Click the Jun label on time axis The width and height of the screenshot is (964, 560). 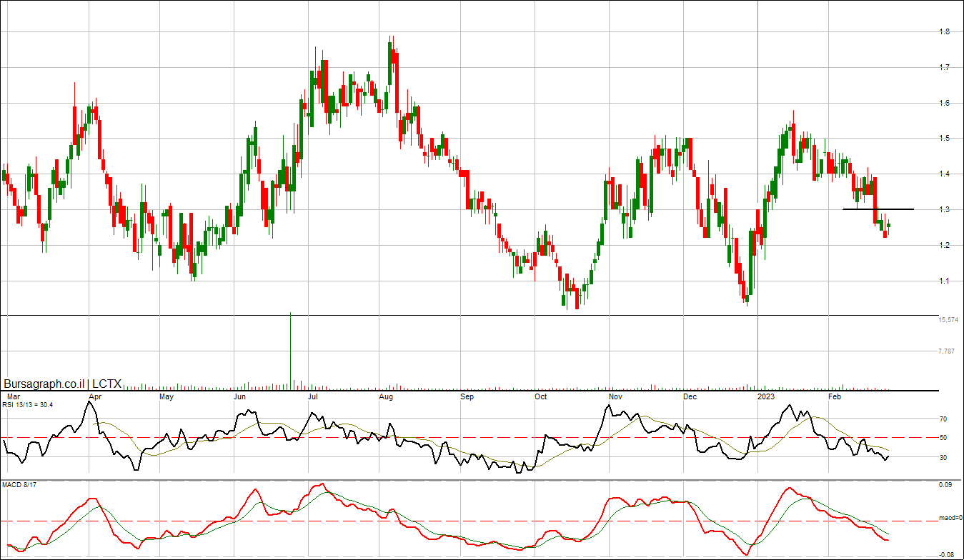pos(241,396)
